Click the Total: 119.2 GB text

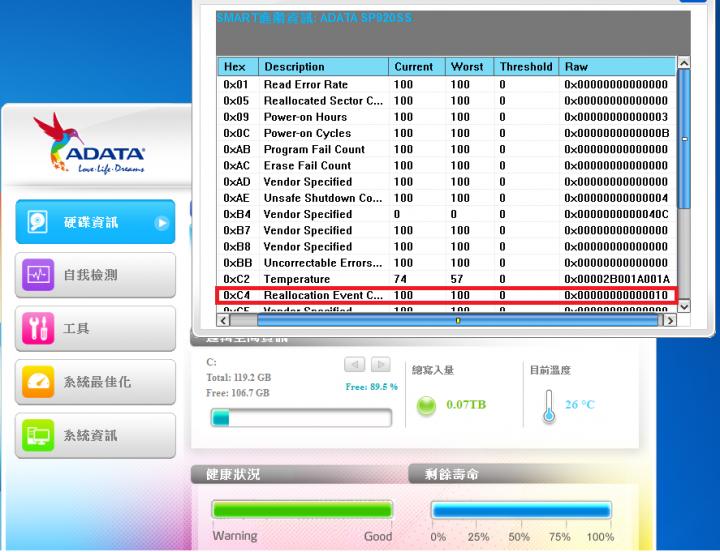[x=238, y=377]
